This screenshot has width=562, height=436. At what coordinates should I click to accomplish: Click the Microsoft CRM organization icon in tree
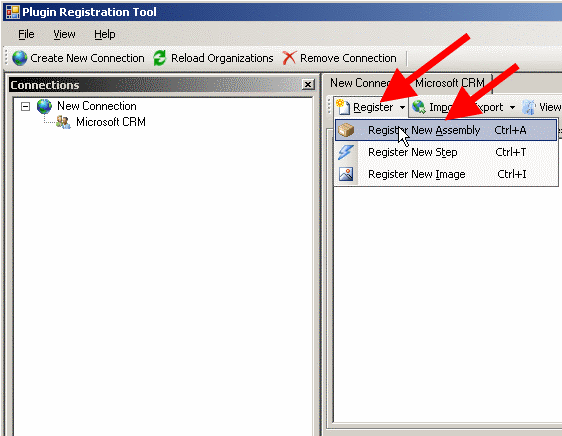pos(63,122)
